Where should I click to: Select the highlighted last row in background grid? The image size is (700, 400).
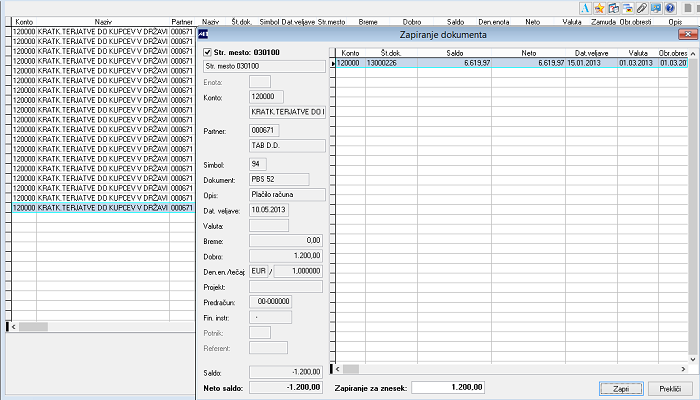pyautogui.click(x=103, y=208)
